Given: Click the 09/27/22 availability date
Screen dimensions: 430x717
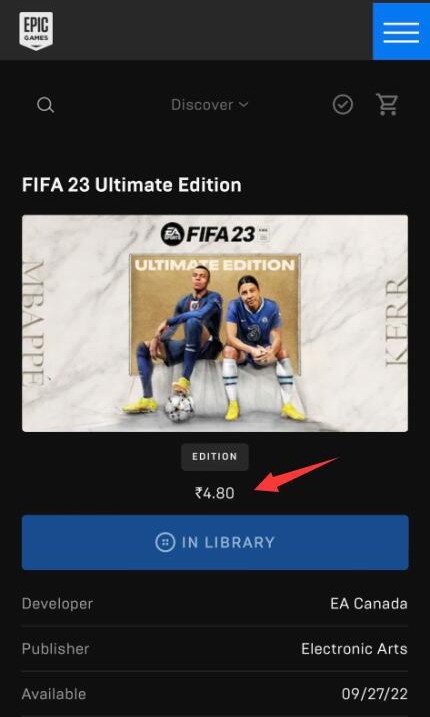Looking at the screenshot, I should point(375,694).
